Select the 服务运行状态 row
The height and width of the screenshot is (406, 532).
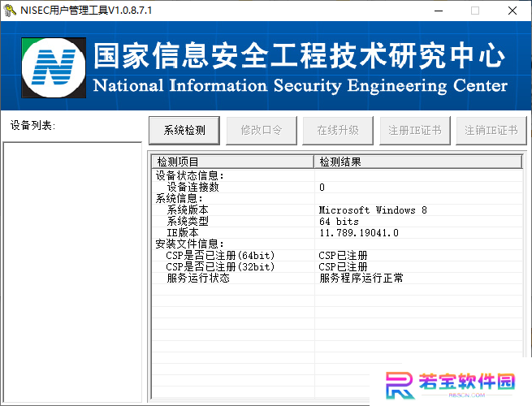(x=337, y=279)
